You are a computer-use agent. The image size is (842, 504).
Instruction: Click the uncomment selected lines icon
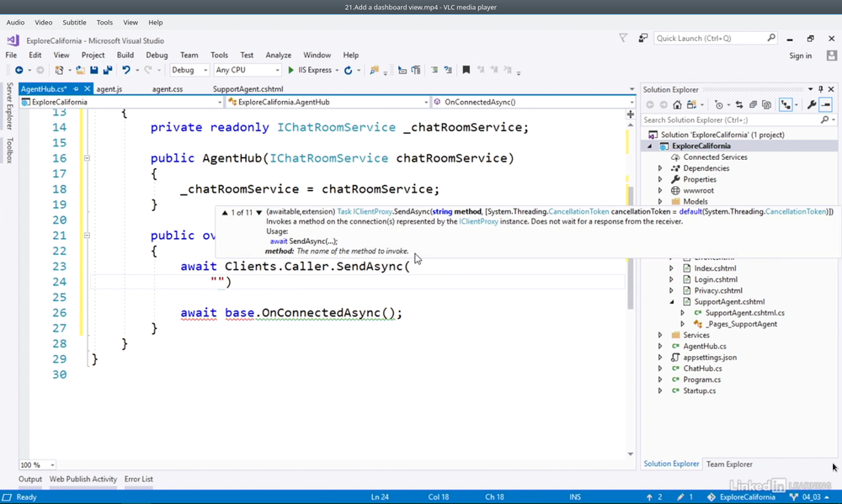(448, 71)
